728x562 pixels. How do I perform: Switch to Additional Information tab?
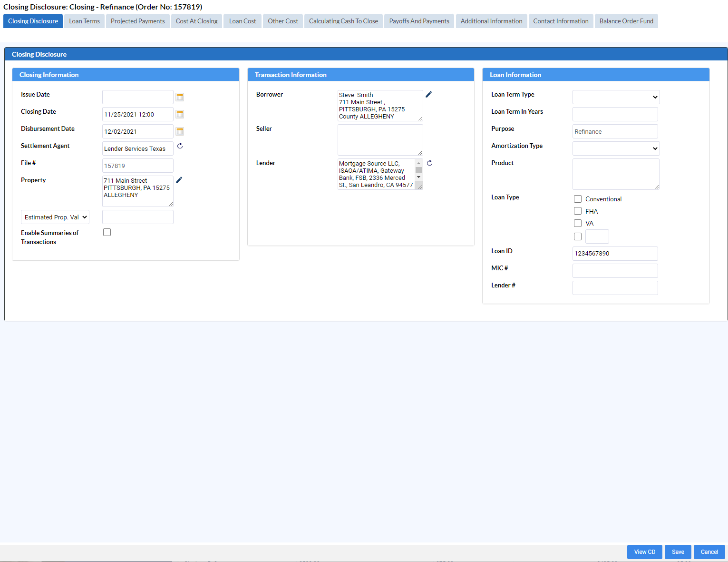[491, 21]
